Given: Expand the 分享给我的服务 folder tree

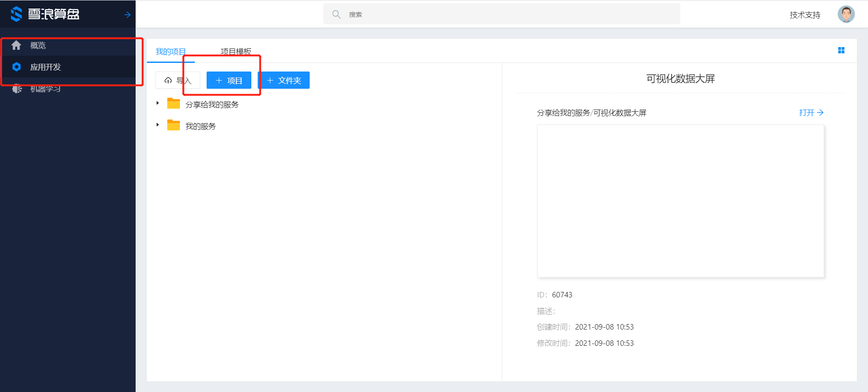Looking at the screenshot, I should pos(157,103).
